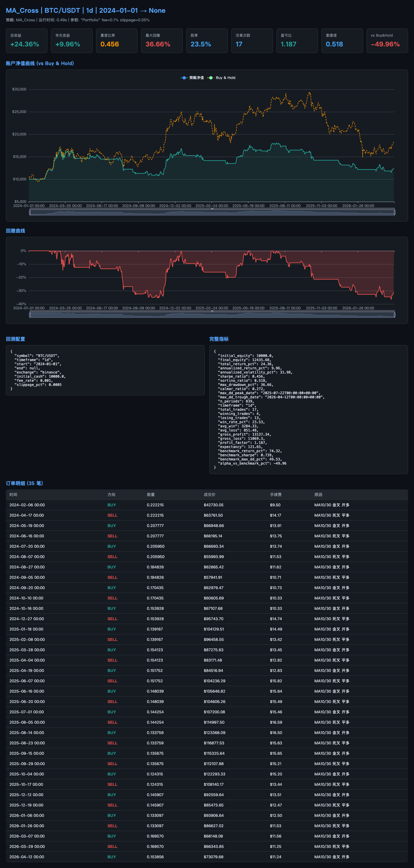Viewport: 414px width, 868px height.
Task: Click the 手续费 column header
Action: click(x=276, y=495)
